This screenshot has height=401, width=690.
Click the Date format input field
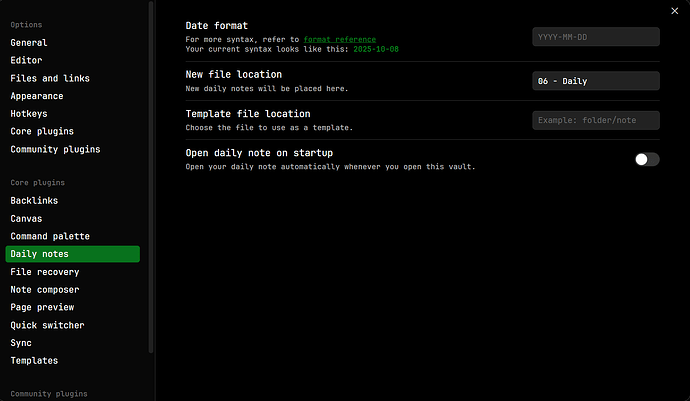[x=596, y=37]
